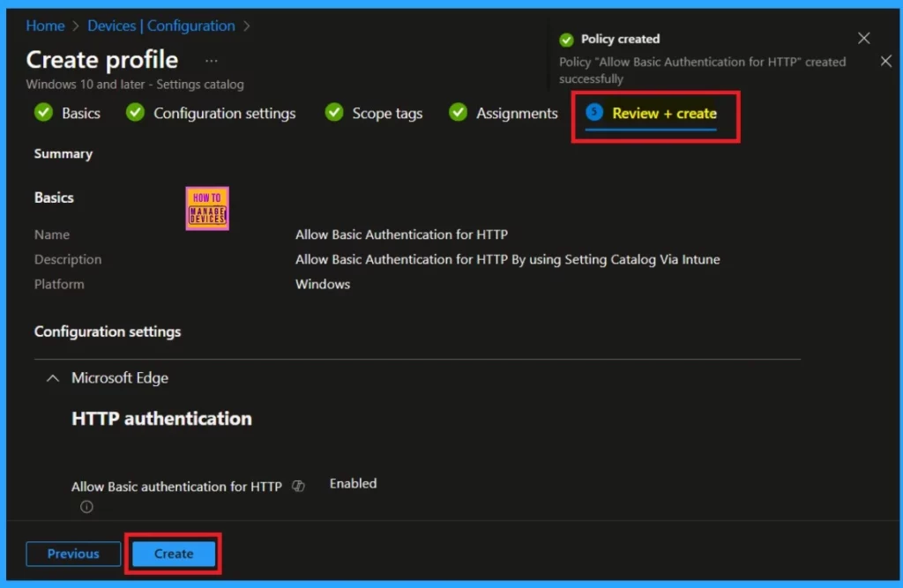903x588 pixels.
Task: Click the 'Description' field label
Action: click(68, 260)
